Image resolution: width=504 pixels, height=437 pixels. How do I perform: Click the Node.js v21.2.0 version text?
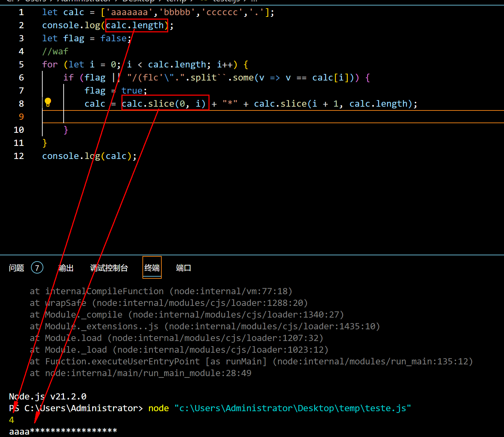(48, 397)
